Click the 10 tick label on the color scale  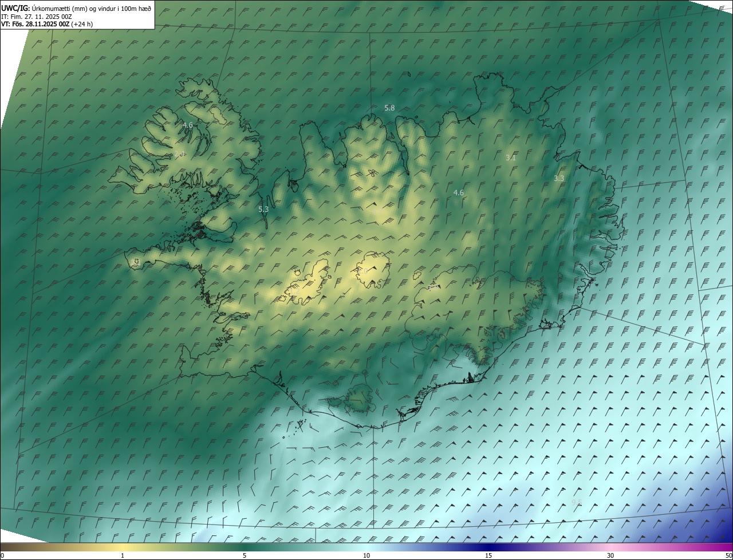click(366, 555)
